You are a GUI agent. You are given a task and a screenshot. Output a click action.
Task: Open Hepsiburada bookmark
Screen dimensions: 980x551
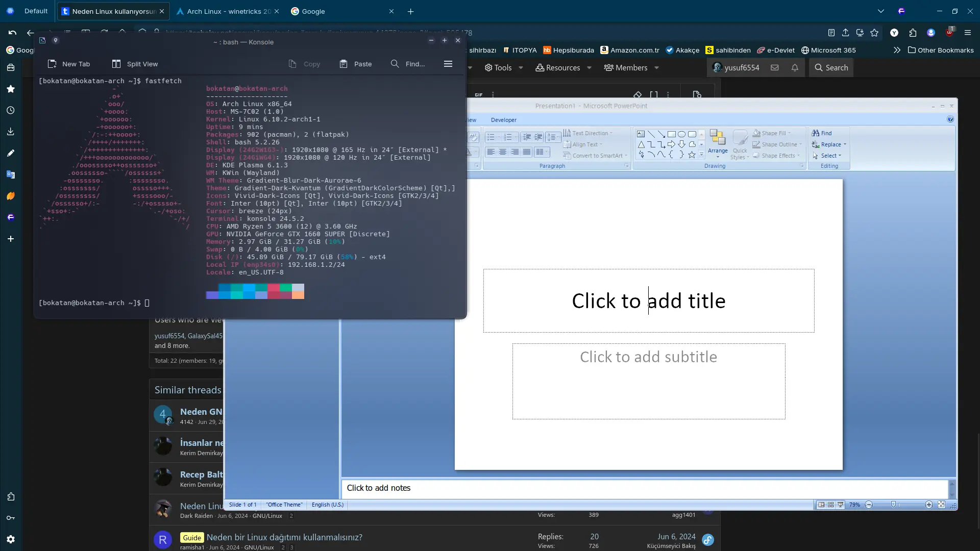569,50
